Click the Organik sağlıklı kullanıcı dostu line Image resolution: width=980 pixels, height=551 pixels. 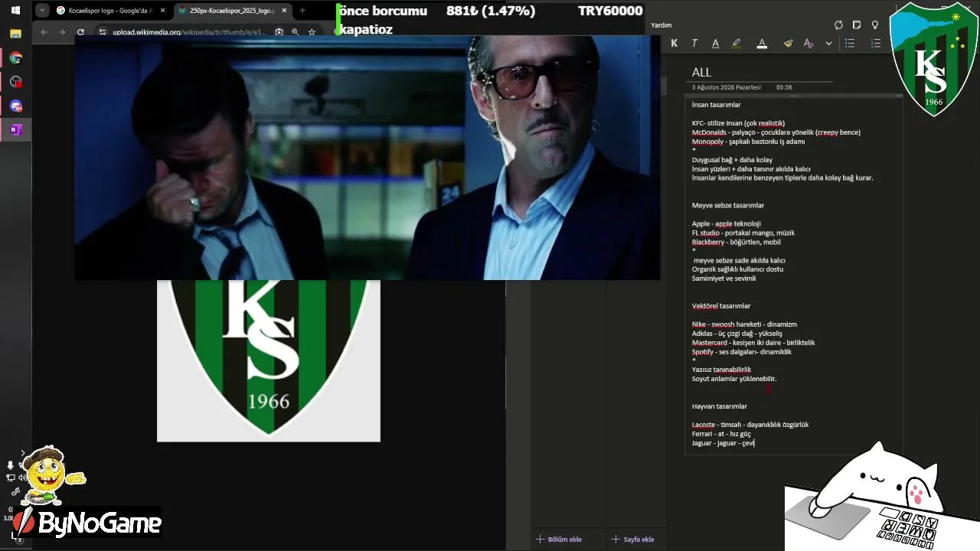pyautogui.click(x=737, y=269)
